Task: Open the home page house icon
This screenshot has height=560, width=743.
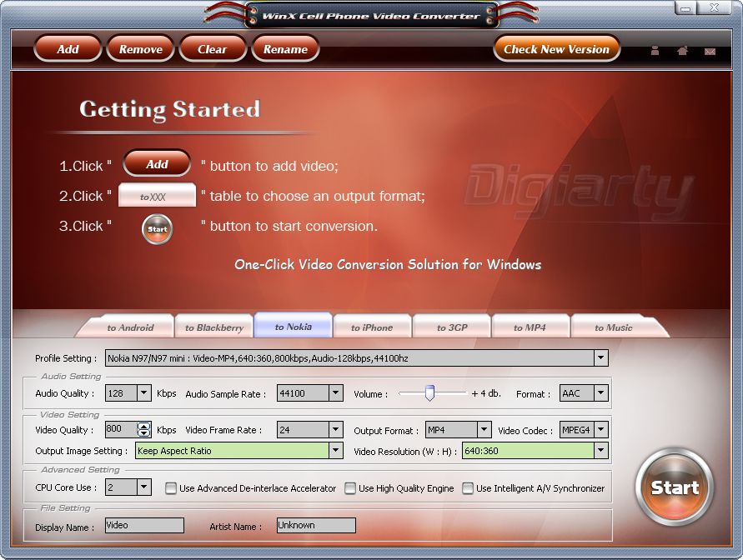Action: coord(682,50)
